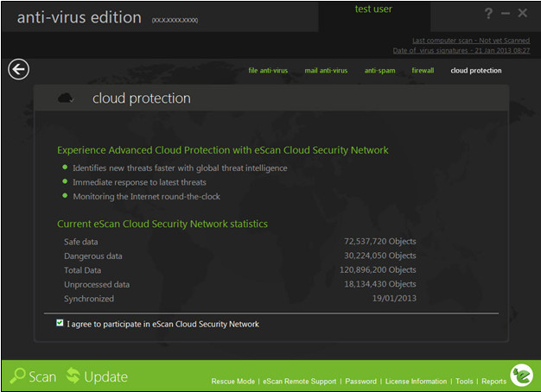Image resolution: width=541 pixels, height=392 pixels.
Task: Open the Reports link
Action: 494,382
